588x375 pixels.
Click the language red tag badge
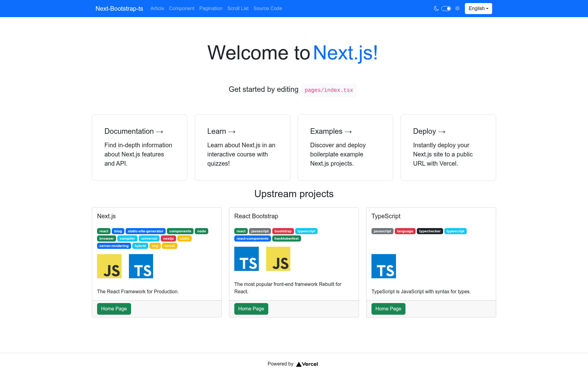click(x=405, y=231)
